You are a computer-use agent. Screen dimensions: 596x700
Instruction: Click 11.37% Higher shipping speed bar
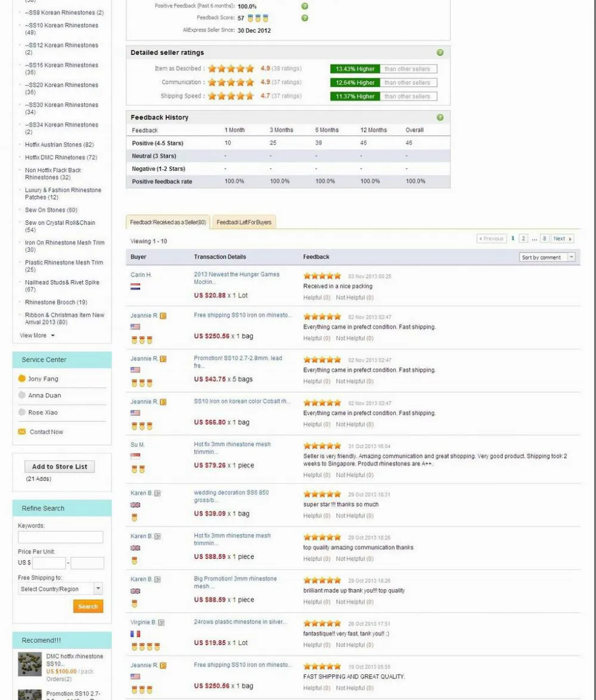(355, 96)
